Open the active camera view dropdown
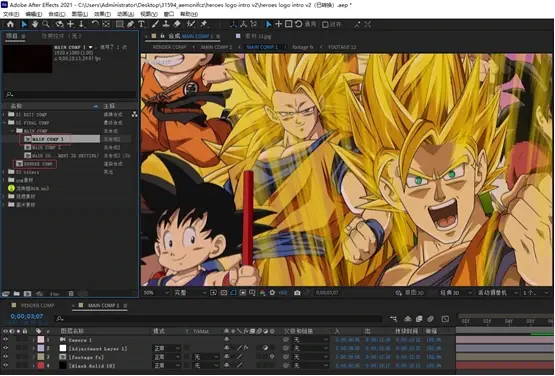This screenshot has width=555, height=376. [498, 293]
